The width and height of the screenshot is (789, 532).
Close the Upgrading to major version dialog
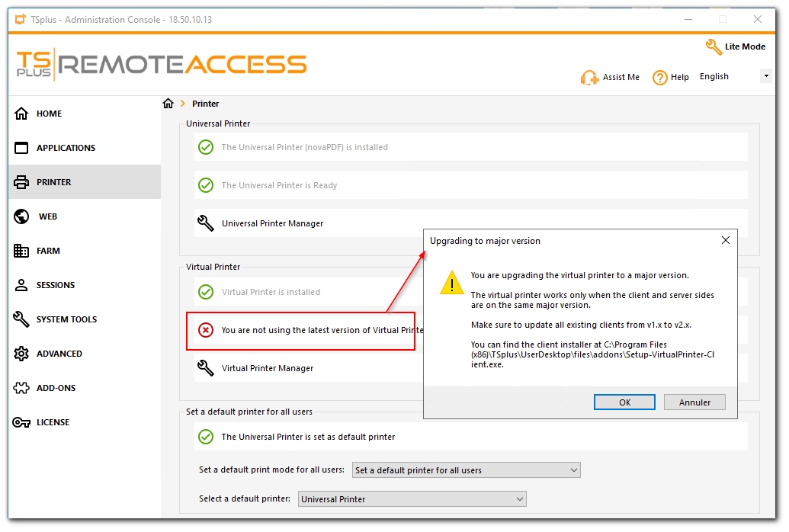(725, 241)
